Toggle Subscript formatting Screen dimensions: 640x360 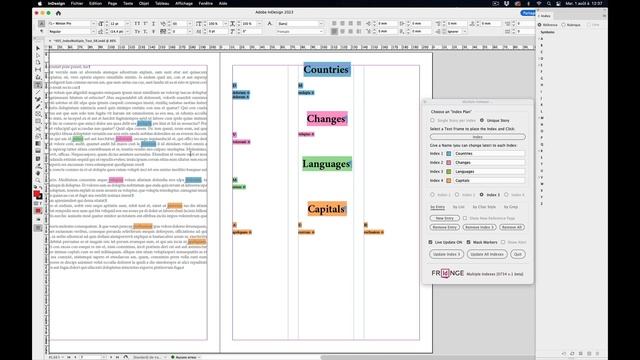[145, 31]
